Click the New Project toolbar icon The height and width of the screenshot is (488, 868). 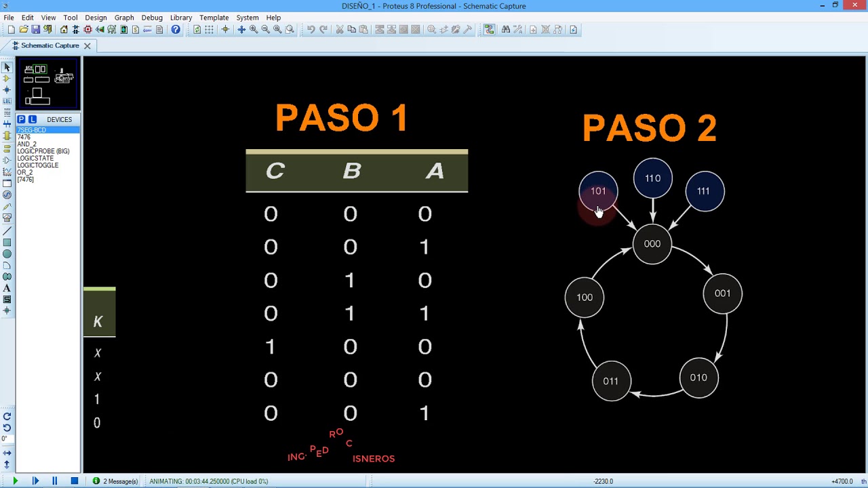coord(12,30)
